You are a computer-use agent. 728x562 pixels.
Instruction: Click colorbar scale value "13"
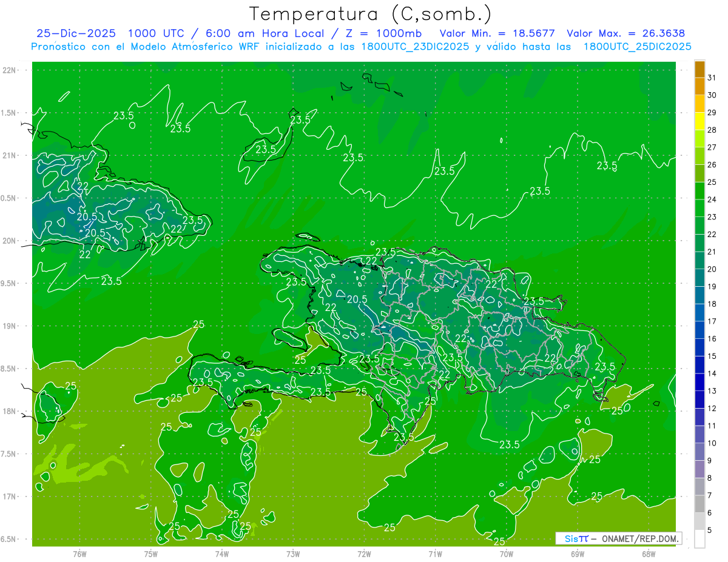coord(712,391)
